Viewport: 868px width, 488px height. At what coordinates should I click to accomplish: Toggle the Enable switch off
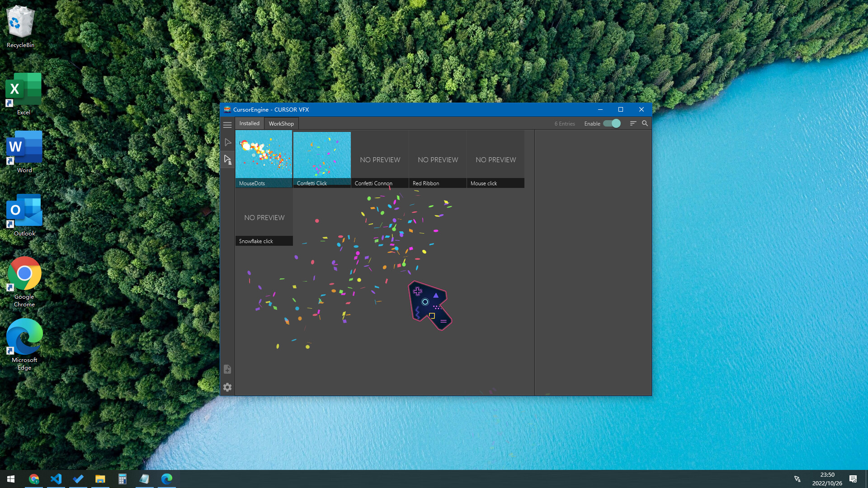[612, 123]
